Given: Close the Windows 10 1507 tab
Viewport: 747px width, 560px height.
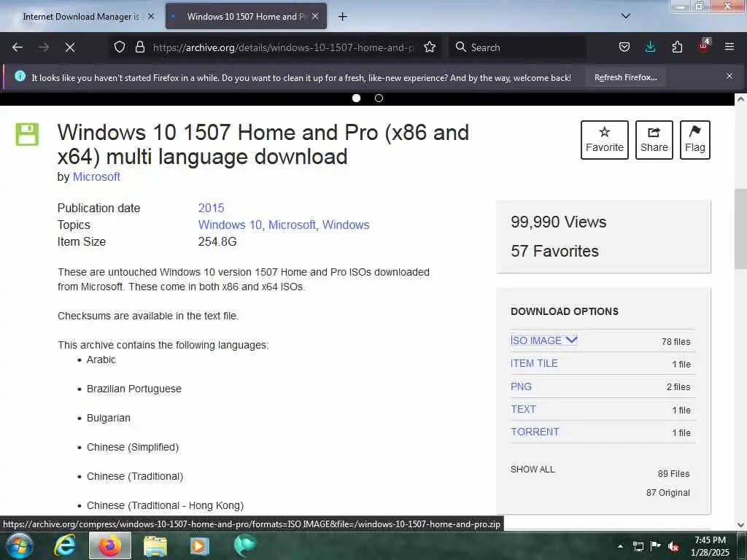Looking at the screenshot, I should [315, 16].
